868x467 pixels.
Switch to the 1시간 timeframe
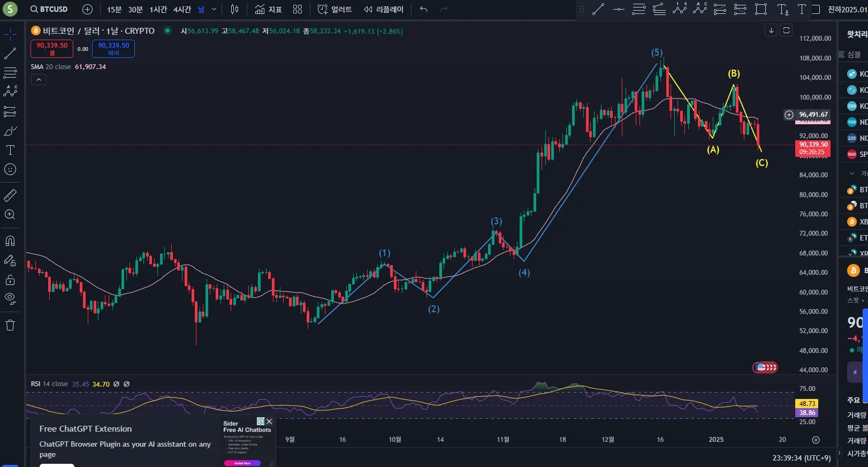pos(158,10)
